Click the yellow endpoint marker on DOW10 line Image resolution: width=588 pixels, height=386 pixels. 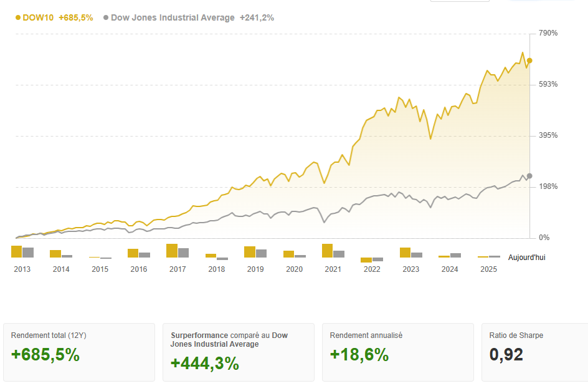click(529, 60)
